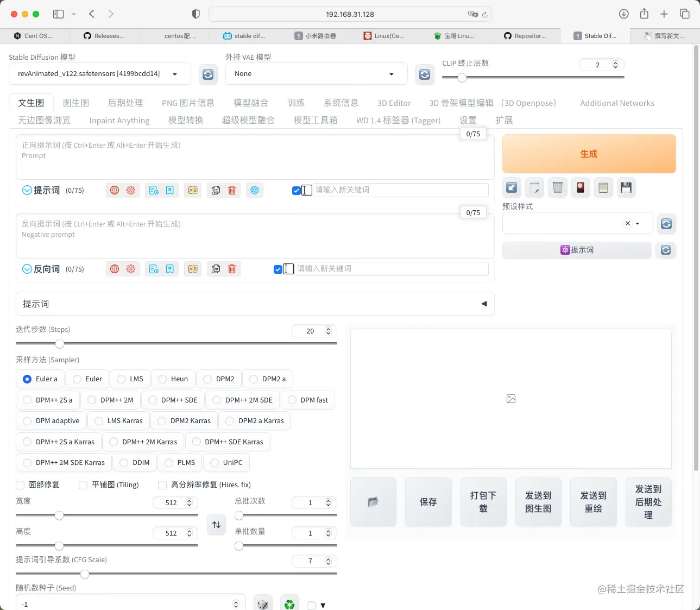The image size is (700, 610).
Task: Click globe icon in 提示词 positive toolbar
Action: tap(115, 190)
